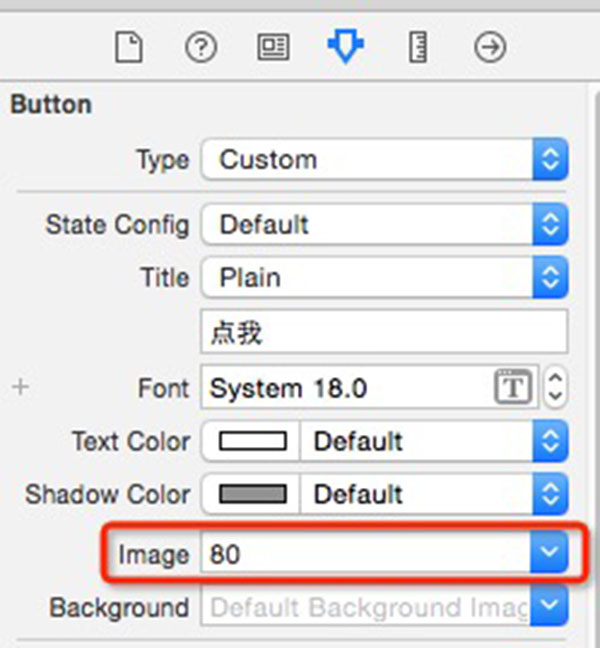Click the font size stepper arrows
The image size is (600, 648).
556,388
